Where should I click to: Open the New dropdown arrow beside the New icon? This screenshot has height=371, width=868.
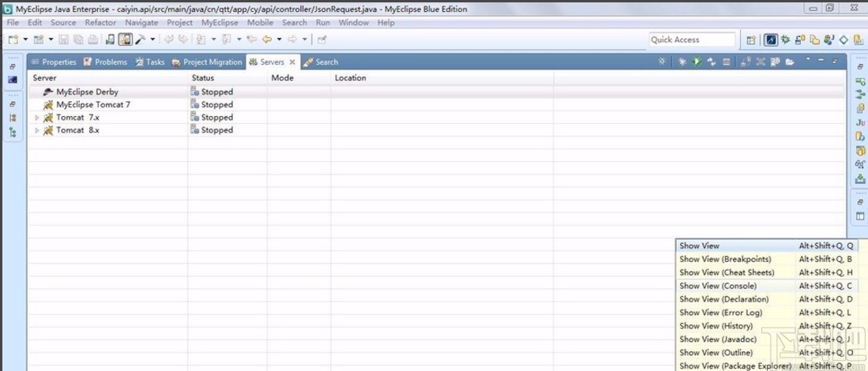[25, 39]
